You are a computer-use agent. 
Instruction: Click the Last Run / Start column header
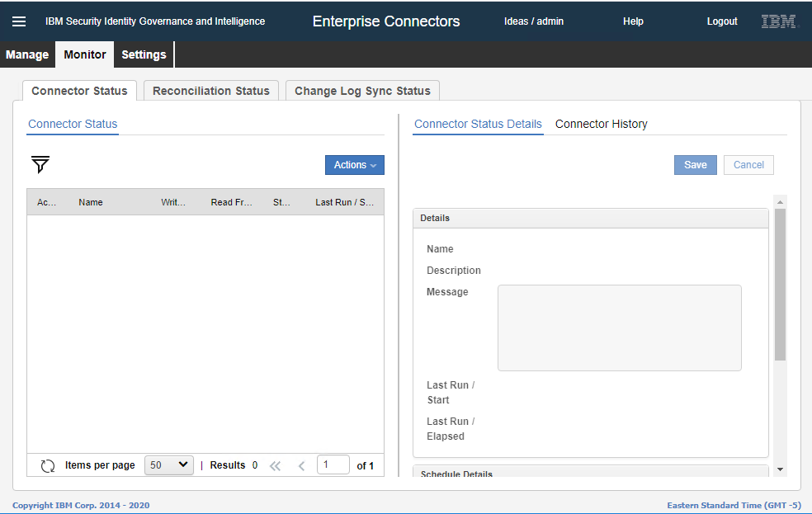coord(344,202)
